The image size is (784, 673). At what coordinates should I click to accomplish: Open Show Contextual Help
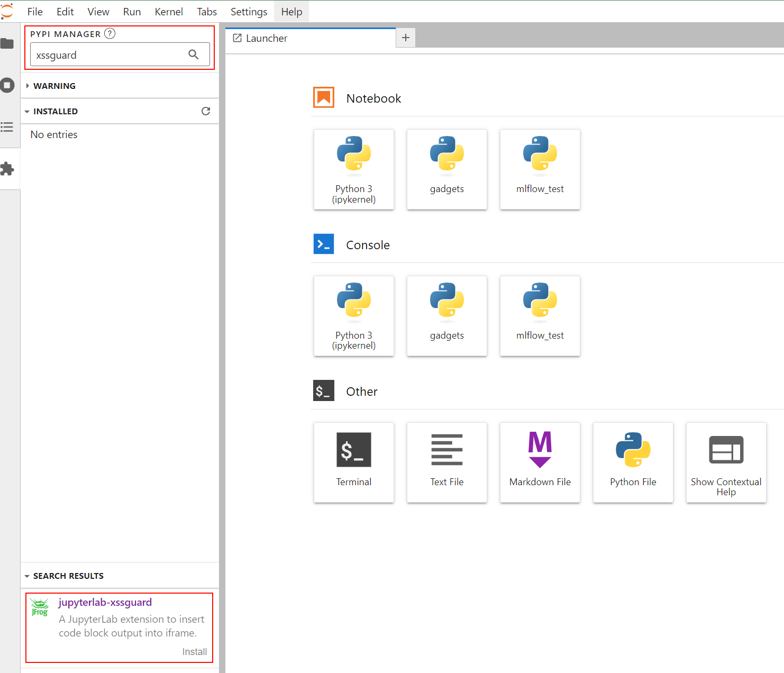725,462
